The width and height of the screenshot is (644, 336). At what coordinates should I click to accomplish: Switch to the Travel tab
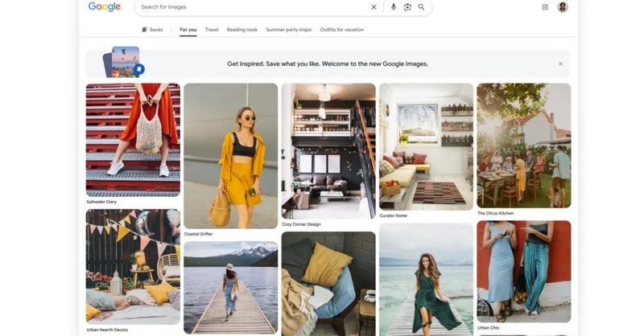212,30
